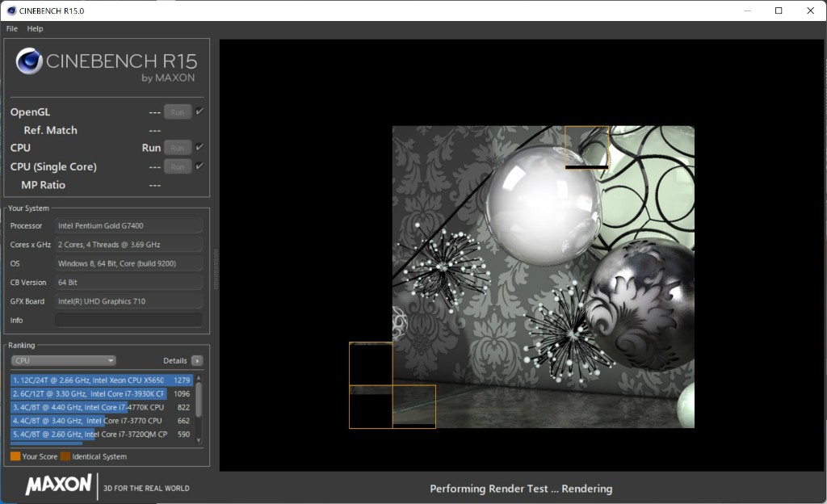Toggle the OpenGL test checkbox

(199, 111)
